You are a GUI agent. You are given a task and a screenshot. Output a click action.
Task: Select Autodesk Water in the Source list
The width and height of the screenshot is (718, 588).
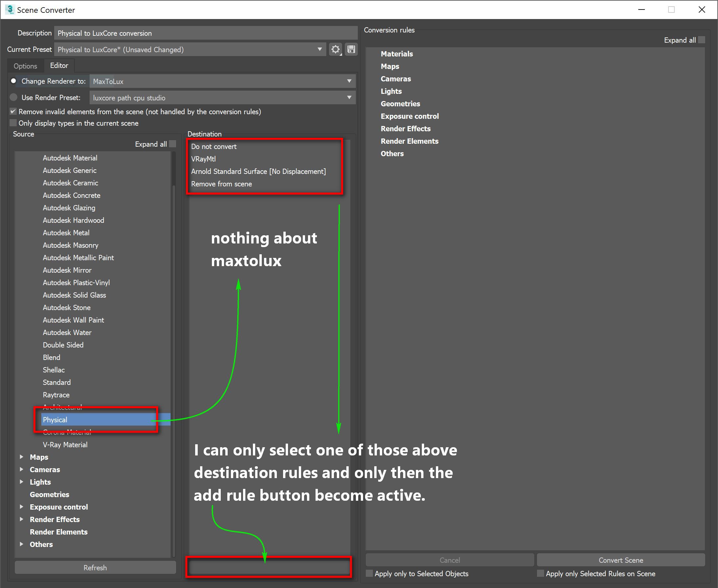coord(67,333)
